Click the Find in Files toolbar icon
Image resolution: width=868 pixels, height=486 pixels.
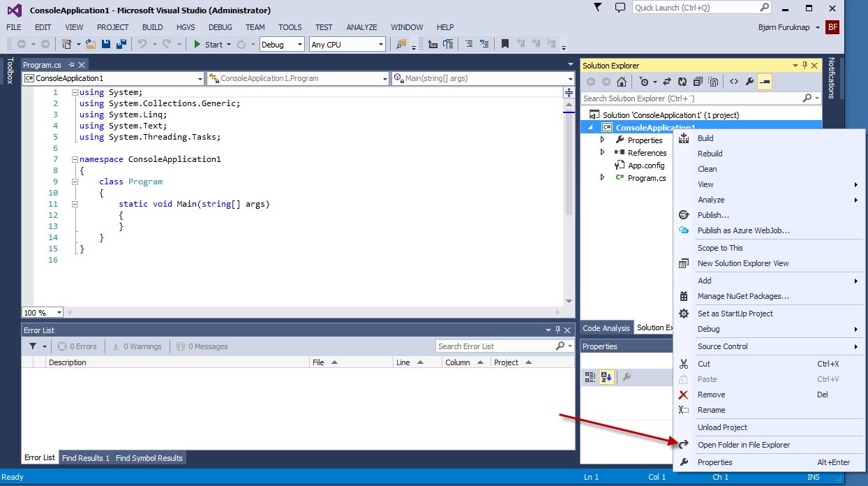click(x=401, y=44)
